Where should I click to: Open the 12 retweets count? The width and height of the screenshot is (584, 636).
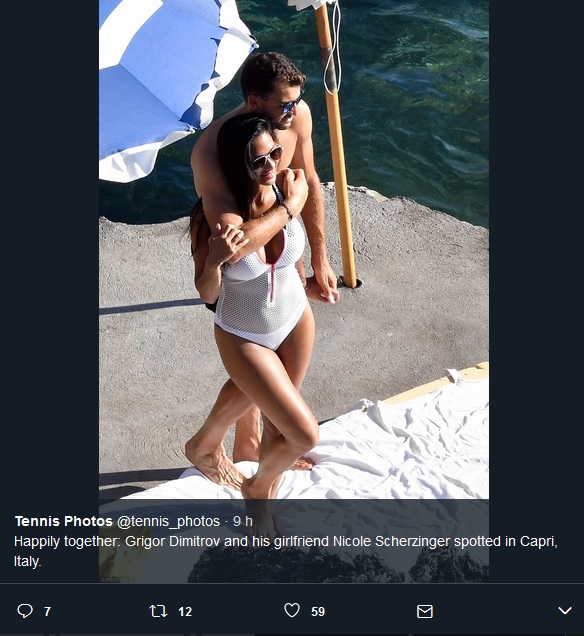click(185, 611)
